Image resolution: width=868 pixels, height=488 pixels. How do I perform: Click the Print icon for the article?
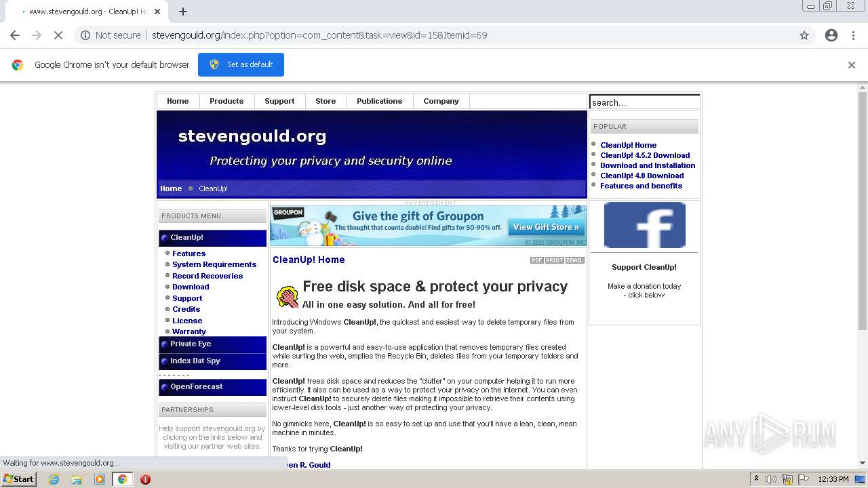pos(555,260)
